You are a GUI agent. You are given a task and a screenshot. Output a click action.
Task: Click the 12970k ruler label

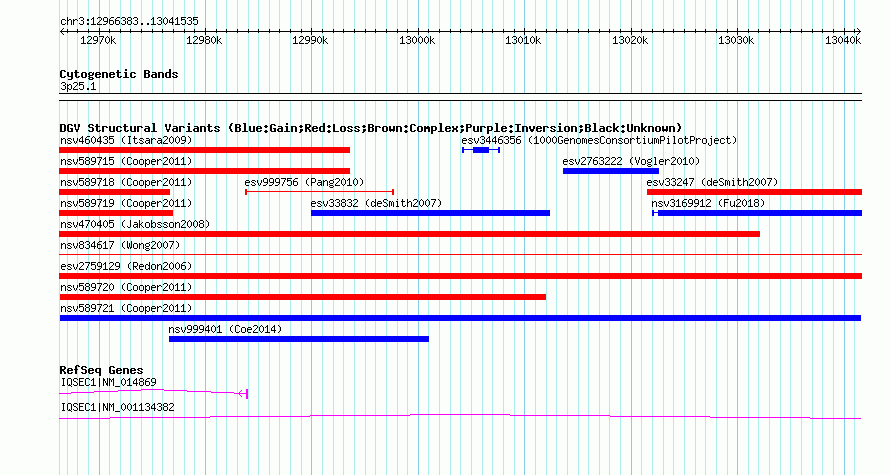[x=98, y=40]
